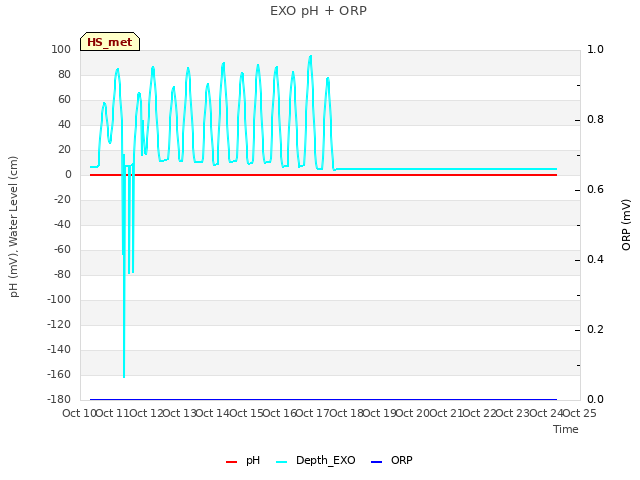Click the Oct 25 x-axis tick label

pos(579,413)
